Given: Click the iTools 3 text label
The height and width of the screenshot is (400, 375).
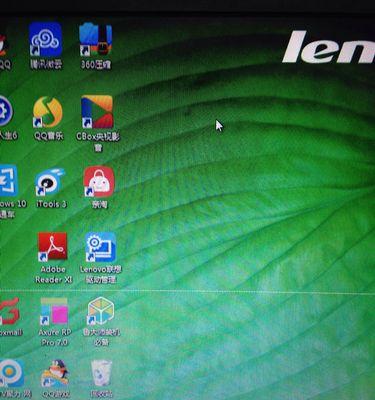Looking at the screenshot, I should coord(51,204).
